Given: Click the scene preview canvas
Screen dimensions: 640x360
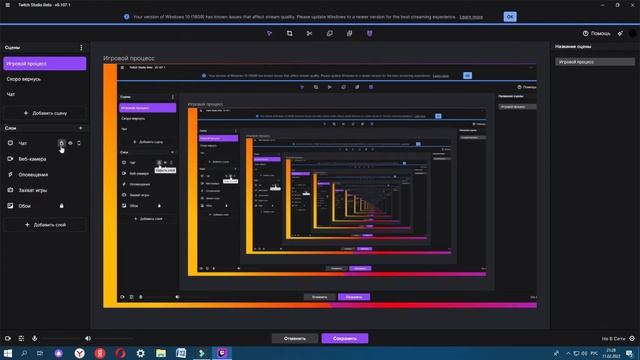Looking at the screenshot, I should 320,186.
